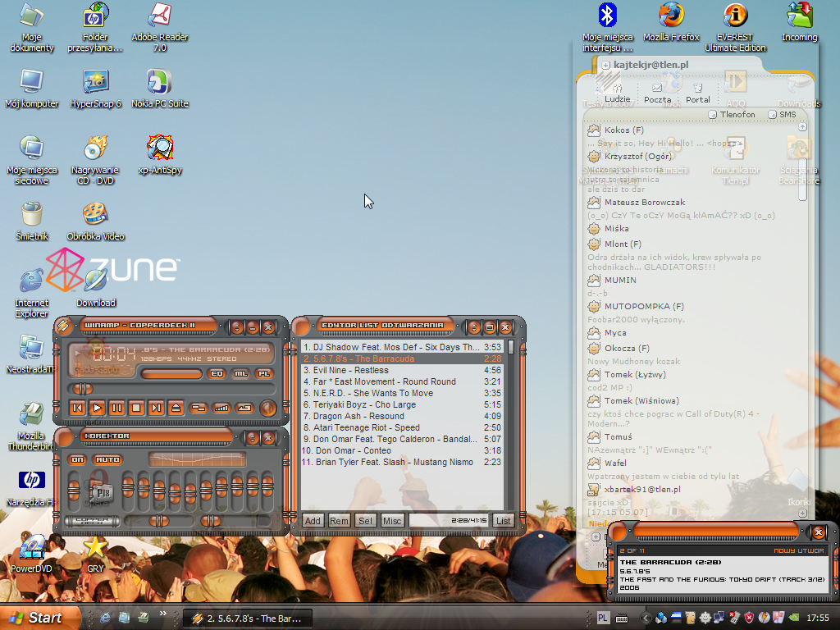Image resolution: width=840 pixels, height=630 pixels.
Task: Skip to the next track in Winamp
Action: [156, 409]
